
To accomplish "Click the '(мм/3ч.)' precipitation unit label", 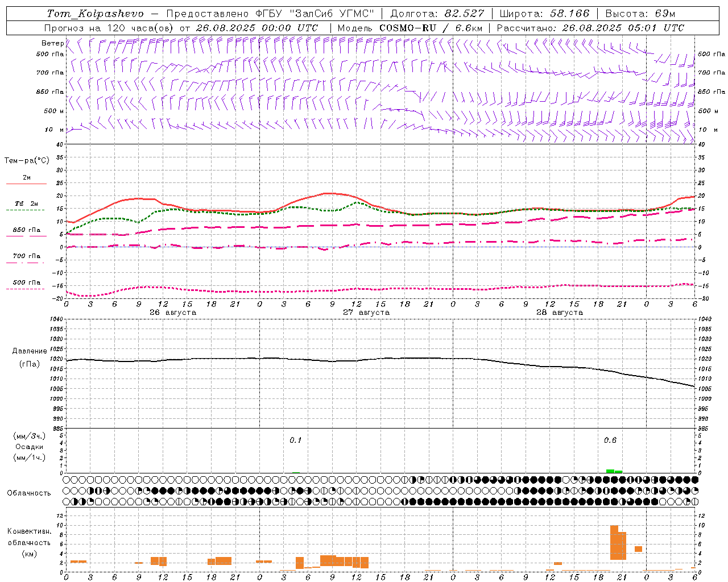I will [30, 436].
